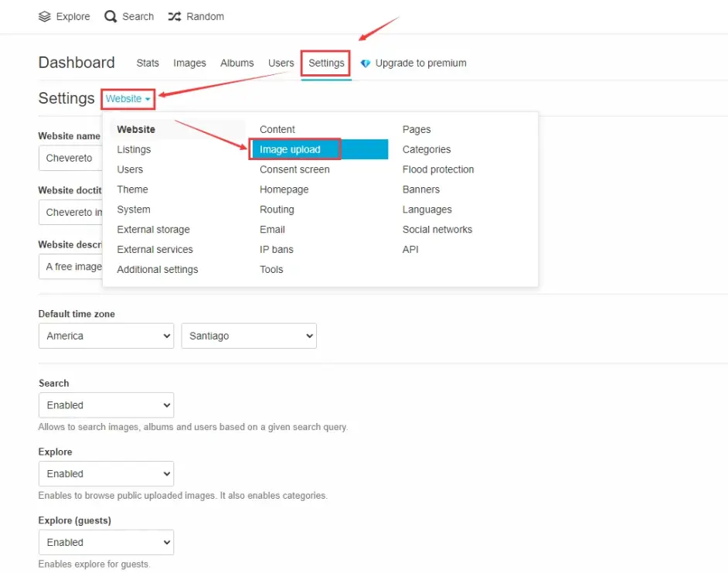Image resolution: width=728 pixels, height=573 pixels.
Task: Open the Santiago city dropdown
Action: click(249, 336)
